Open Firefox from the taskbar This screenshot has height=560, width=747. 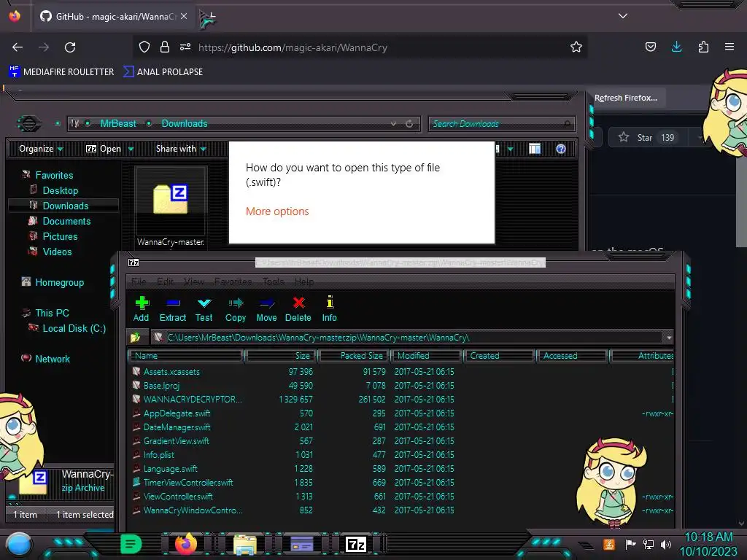point(186,543)
